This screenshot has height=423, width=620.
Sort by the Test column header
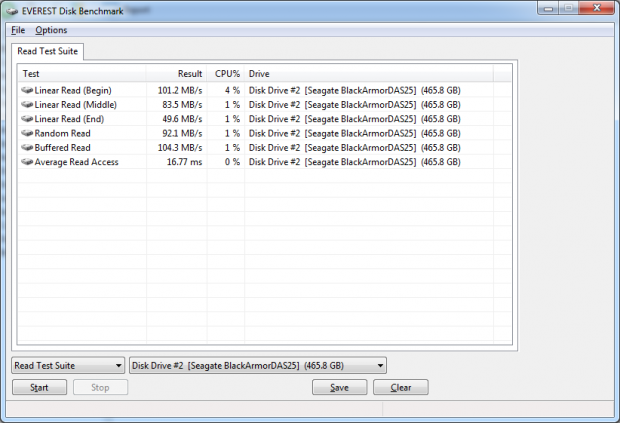pos(82,74)
